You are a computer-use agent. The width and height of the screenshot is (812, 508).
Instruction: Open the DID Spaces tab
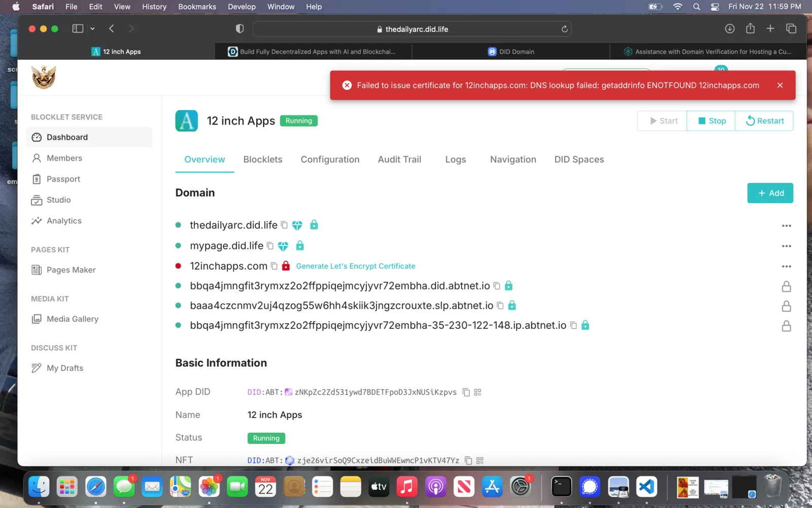579,160
